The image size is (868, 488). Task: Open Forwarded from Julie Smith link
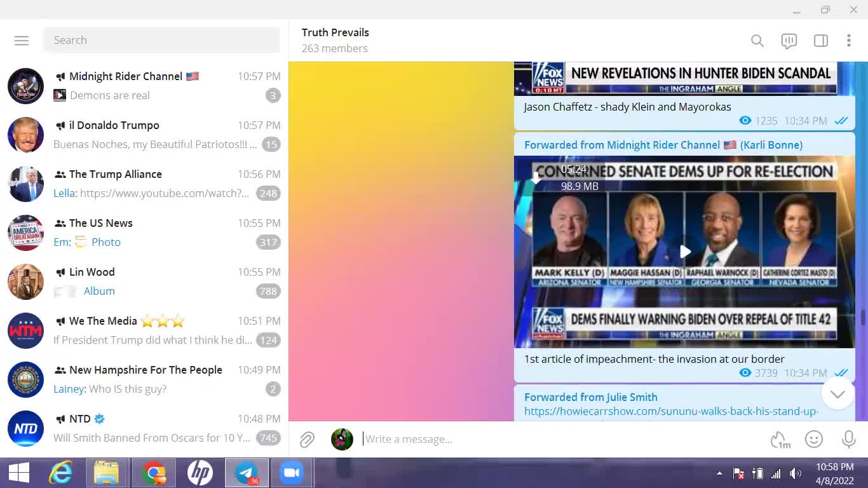[591, 397]
